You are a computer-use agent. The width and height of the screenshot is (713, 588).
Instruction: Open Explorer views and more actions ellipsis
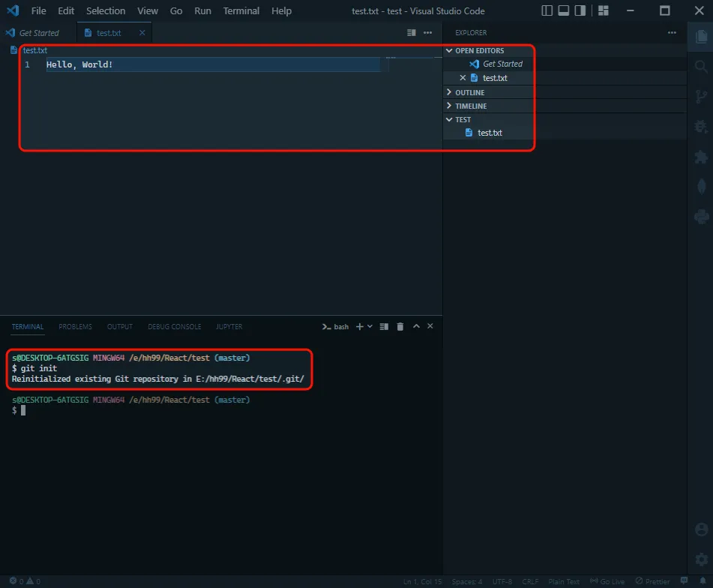point(672,33)
